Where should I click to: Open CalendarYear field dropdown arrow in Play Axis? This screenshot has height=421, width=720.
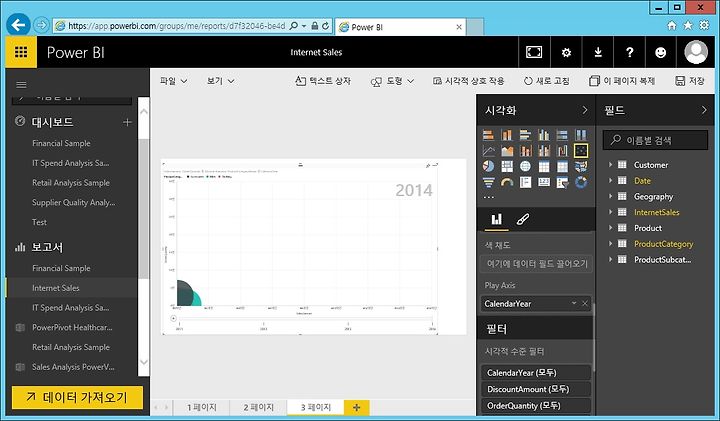point(574,303)
